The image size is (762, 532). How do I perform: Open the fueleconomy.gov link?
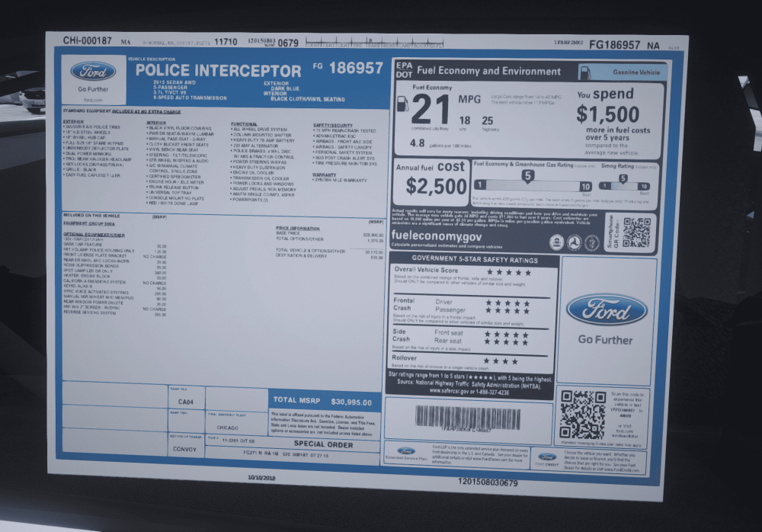pyautogui.click(x=437, y=236)
